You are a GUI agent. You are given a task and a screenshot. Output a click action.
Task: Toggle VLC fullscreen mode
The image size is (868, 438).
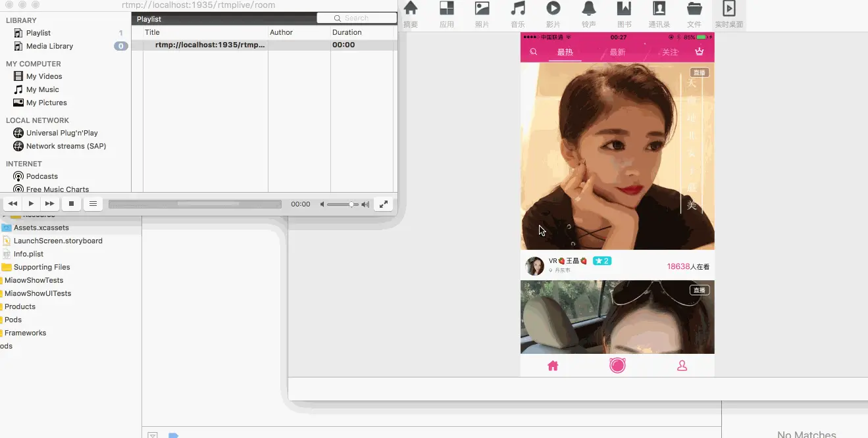384,204
